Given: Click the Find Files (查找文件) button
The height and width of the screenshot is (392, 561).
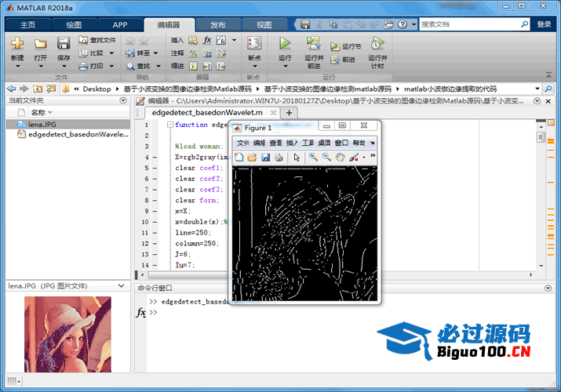Looking at the screenshot, I should click(97, 40).
